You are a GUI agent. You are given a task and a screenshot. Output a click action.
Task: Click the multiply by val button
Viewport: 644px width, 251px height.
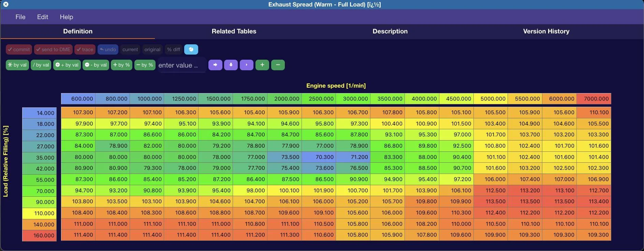[x=17, y=65]
